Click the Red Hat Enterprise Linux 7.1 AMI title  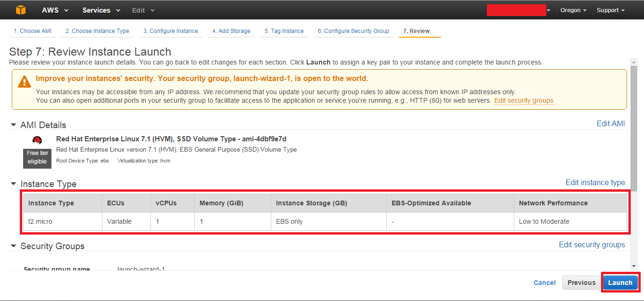pos(171,138)
